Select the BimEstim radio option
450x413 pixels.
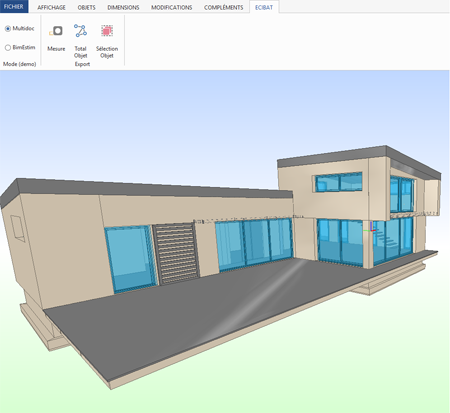(x=8, y=48)
